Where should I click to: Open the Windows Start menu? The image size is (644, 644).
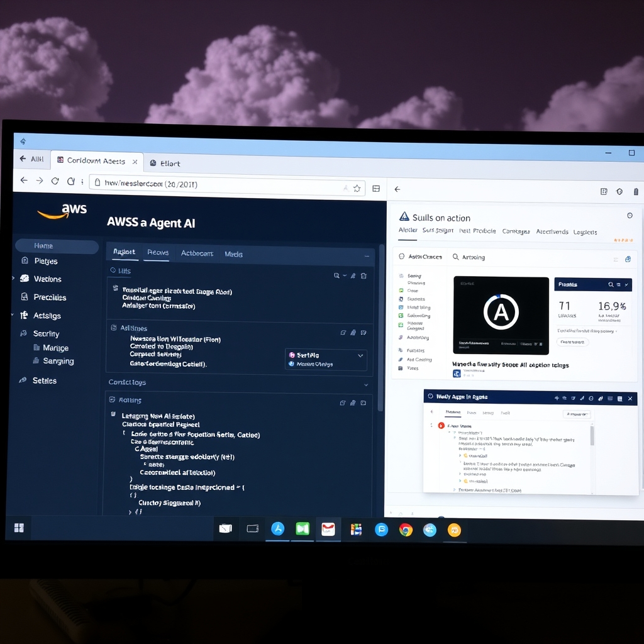click(19, 528)
